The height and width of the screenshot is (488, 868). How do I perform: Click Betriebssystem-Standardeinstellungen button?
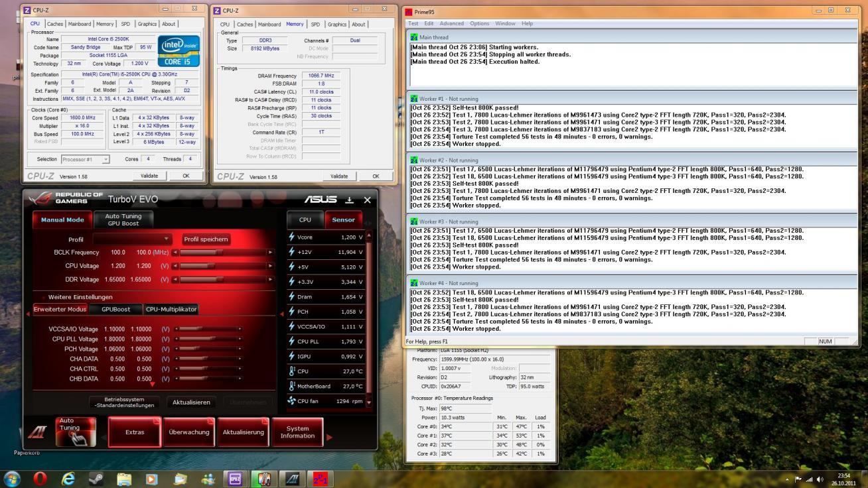125,402
